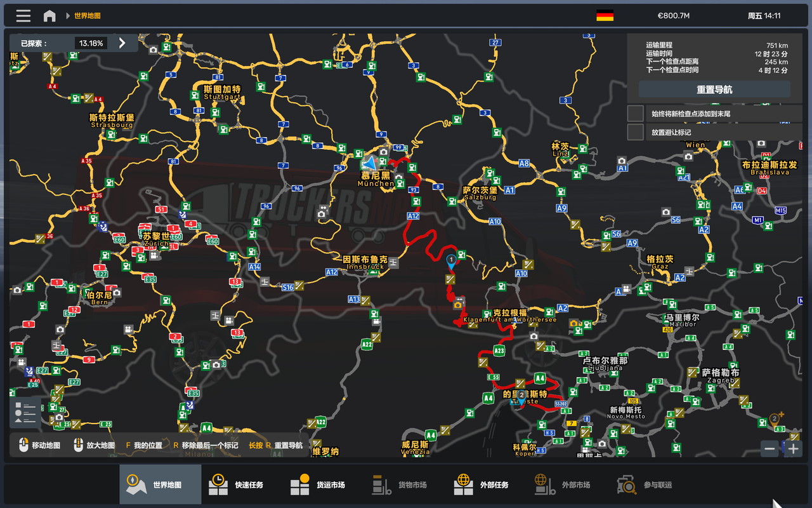Click the 马里博尔 Maribor city label
The width and height of the screenshot is (812, 508).
pyautogui.click(x=683, y=320)
